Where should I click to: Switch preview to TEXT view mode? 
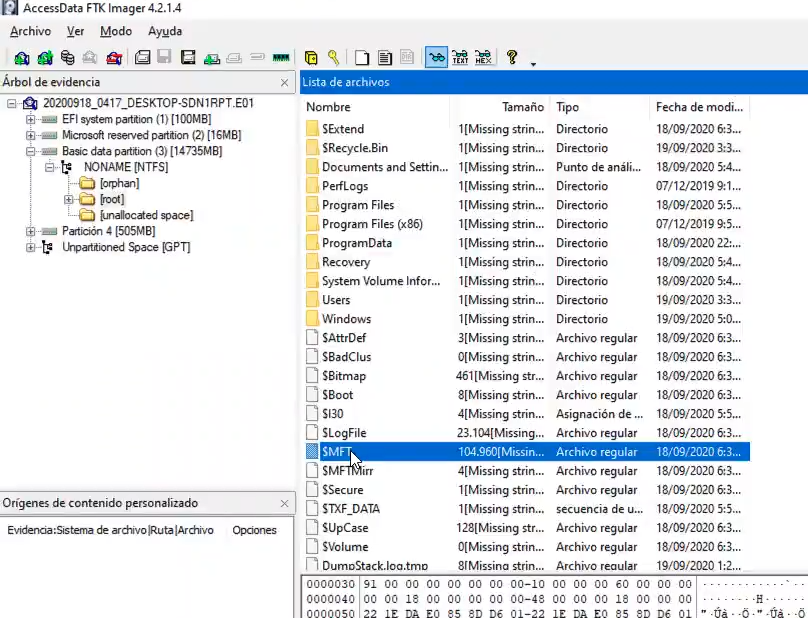[460, 57]
